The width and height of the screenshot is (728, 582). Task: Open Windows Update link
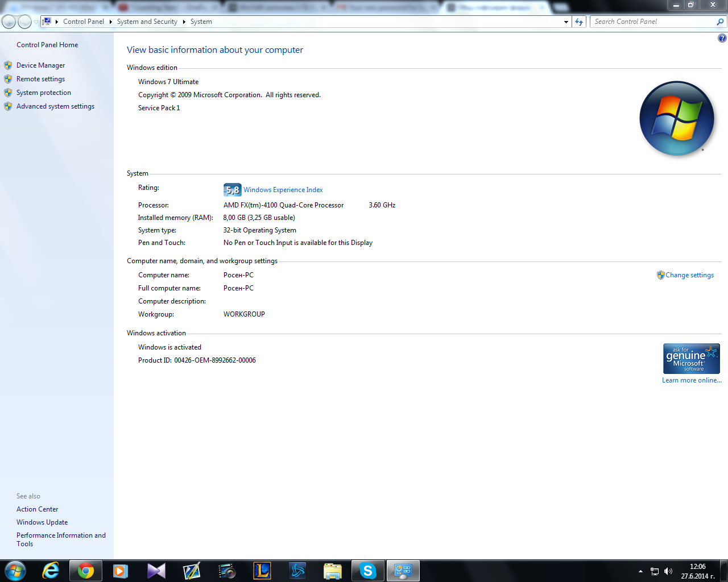pyautogui.click(x=42, y=522)
